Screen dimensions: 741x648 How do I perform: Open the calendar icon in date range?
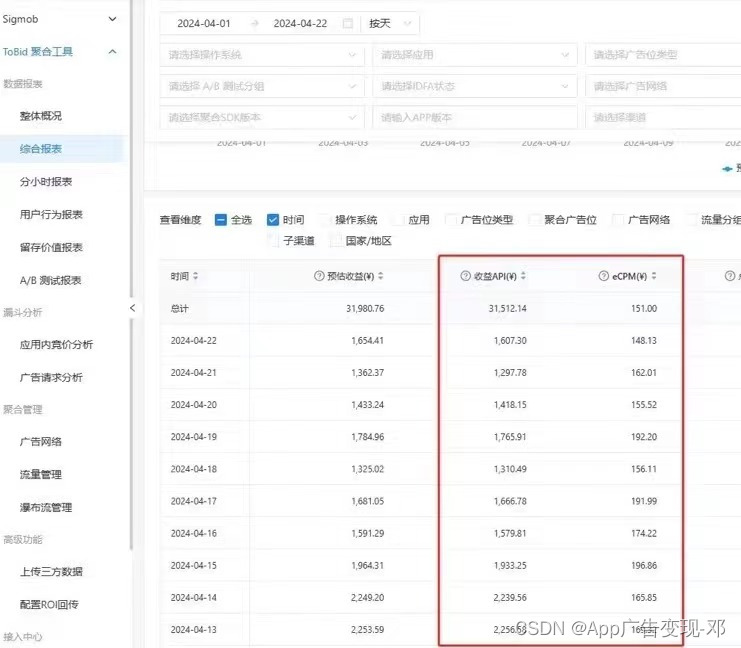347,23
